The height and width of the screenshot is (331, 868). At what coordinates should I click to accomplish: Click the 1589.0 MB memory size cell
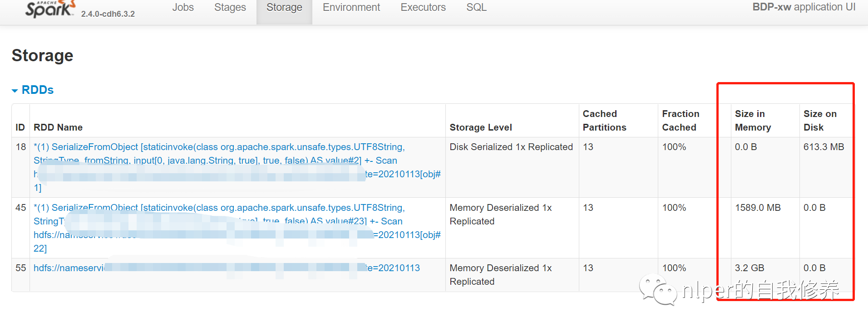(758, 208)
